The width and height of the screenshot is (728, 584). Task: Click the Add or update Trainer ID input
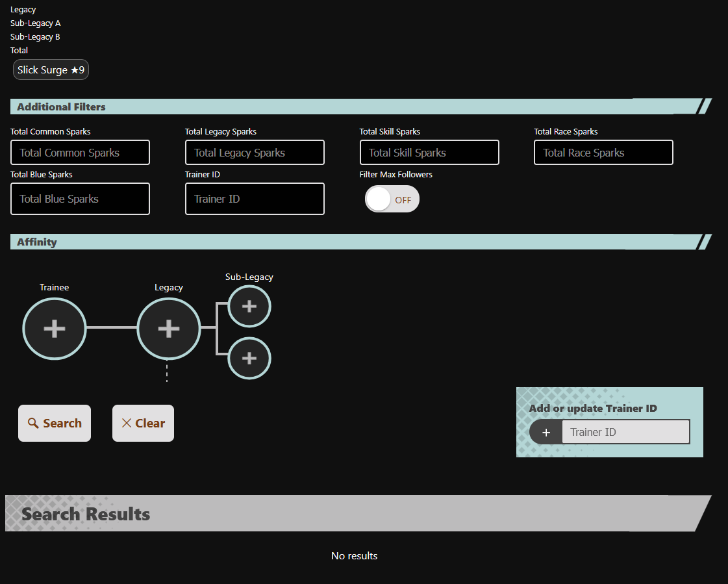point(625,432)
